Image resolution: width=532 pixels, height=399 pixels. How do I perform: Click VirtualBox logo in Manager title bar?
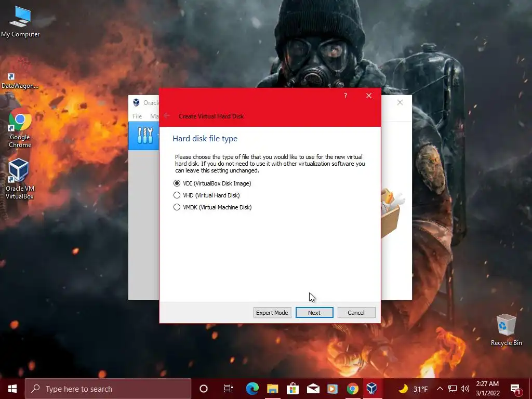tap(136, 102)
